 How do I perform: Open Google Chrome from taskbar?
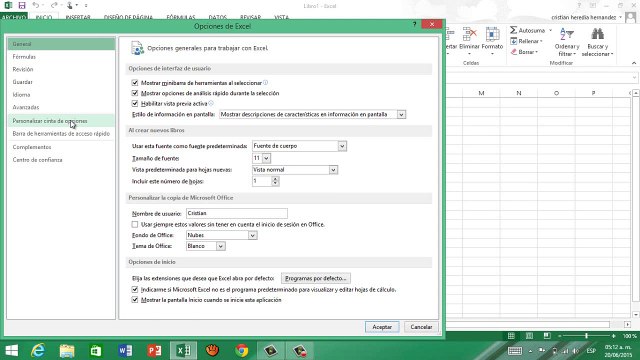click(x=242, y=351)
